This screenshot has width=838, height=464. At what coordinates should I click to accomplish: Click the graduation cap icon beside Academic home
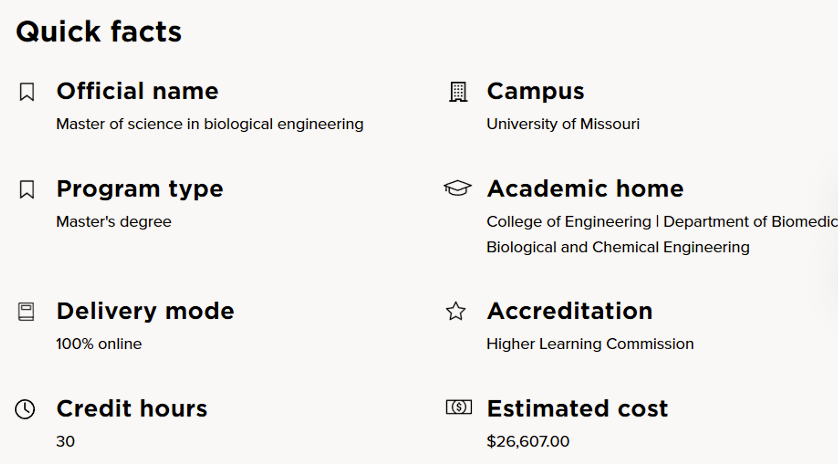(x=457, y=188)
